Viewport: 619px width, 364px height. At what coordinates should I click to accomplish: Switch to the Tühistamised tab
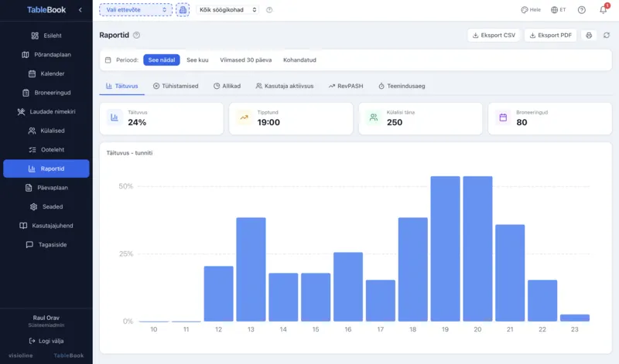[176, 86]
